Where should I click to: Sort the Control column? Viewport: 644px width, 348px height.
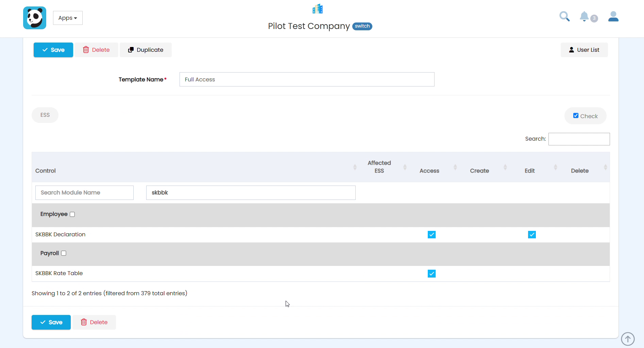[x=355, y=167]
